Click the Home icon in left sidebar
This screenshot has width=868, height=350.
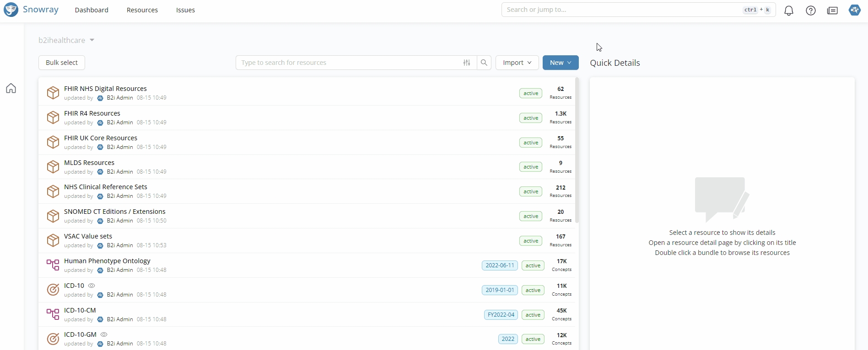11,88
